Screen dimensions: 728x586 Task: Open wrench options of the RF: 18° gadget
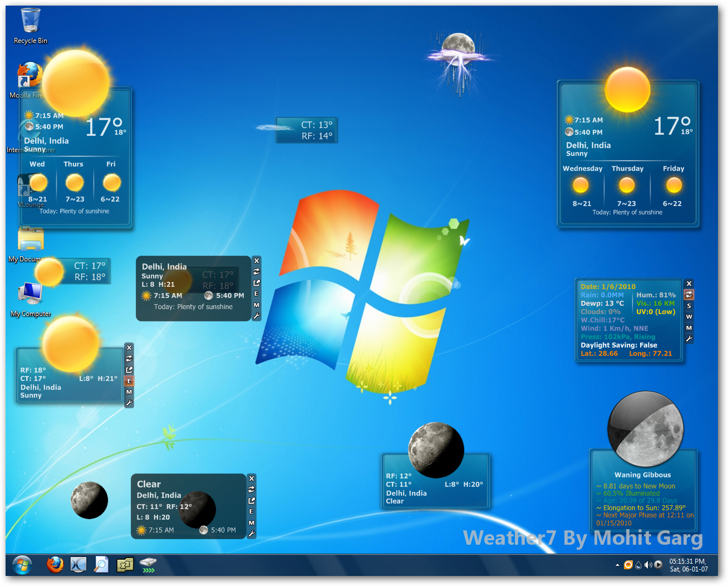(129, 403)
